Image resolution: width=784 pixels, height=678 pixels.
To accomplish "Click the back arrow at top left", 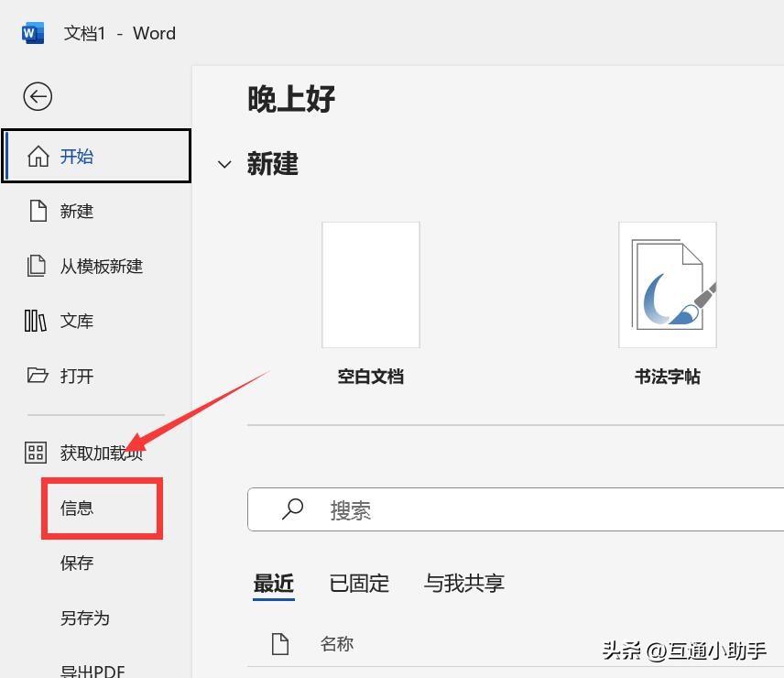I will [x=37, y=96].
